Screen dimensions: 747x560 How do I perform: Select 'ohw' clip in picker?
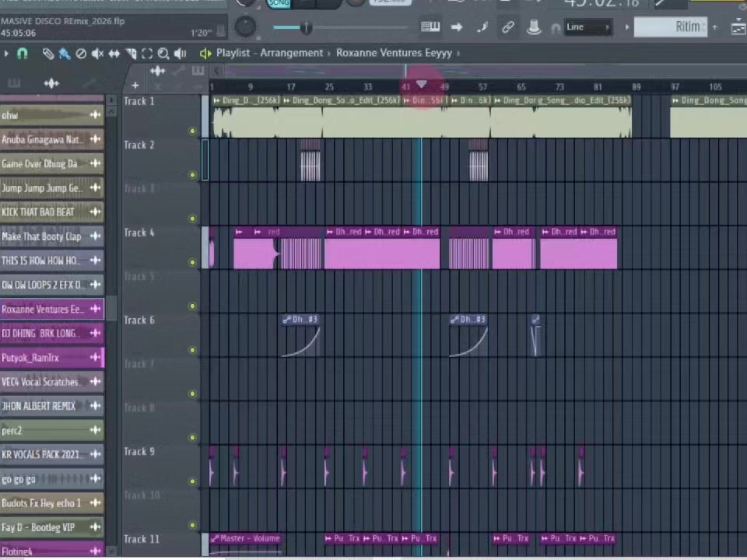coord(52,115)
